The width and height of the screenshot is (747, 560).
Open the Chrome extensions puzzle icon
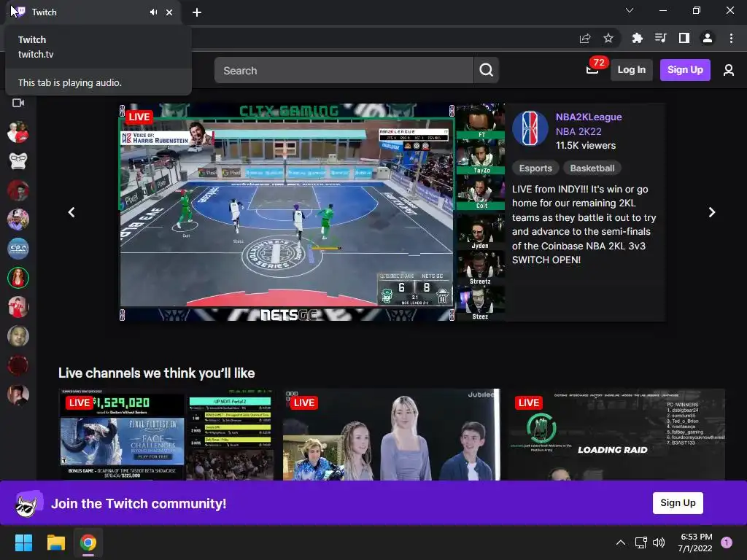pyautogui.click(x=637, y=38)
